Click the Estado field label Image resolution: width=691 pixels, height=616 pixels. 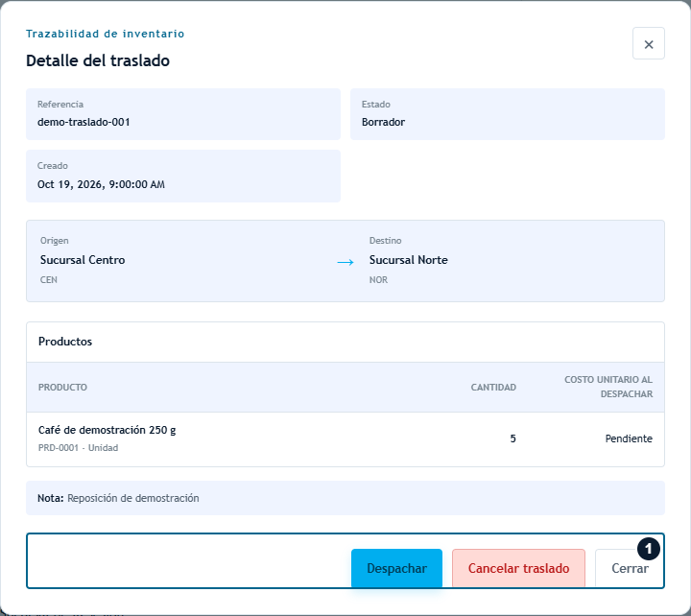[x=376, y=105]
